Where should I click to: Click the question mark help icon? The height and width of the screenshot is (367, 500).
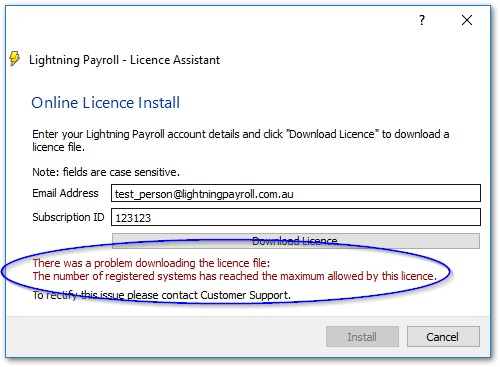point(422,20)
